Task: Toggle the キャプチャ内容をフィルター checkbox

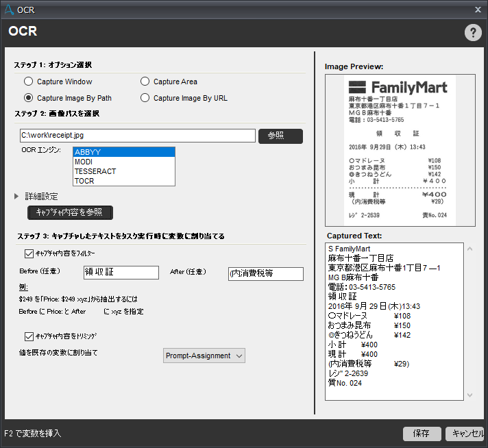Action: [x=29, y=253]
